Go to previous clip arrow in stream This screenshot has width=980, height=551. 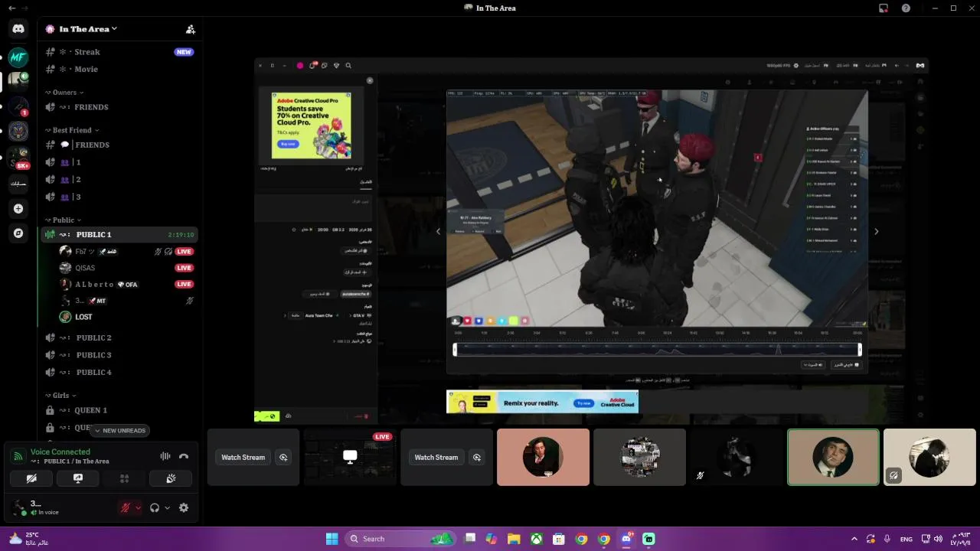pyautogui.click(x=438, y=231)
